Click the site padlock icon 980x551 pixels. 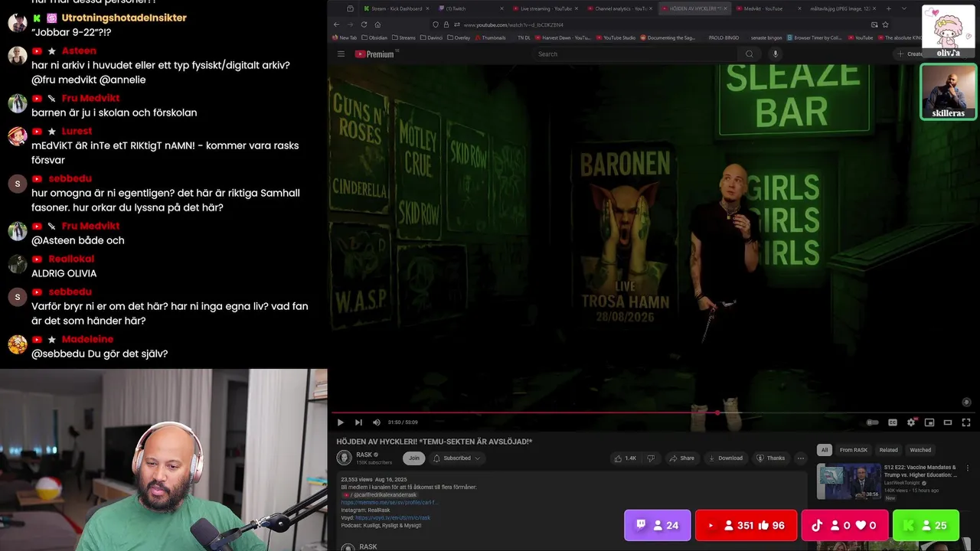[446, 24]
